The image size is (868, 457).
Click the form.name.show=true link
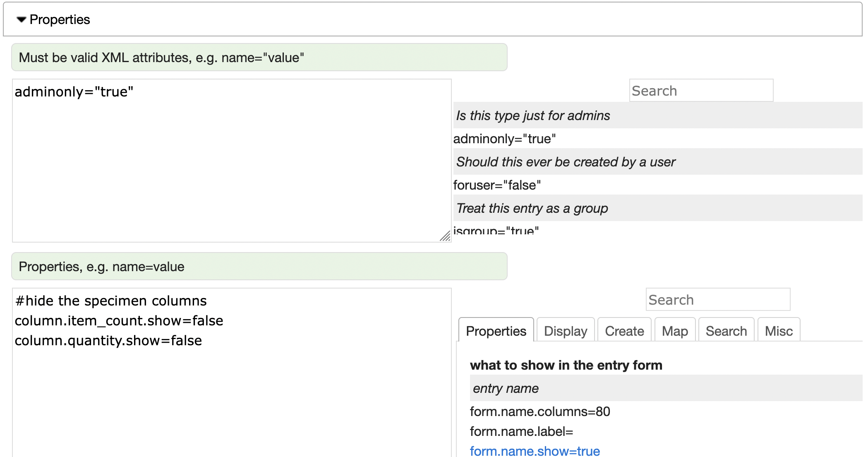coord(535,451)
